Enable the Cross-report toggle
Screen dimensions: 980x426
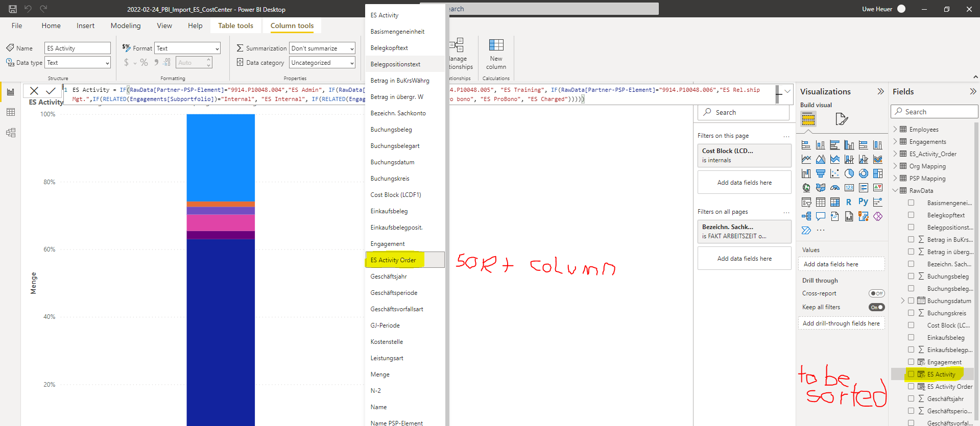coord(876,293)
